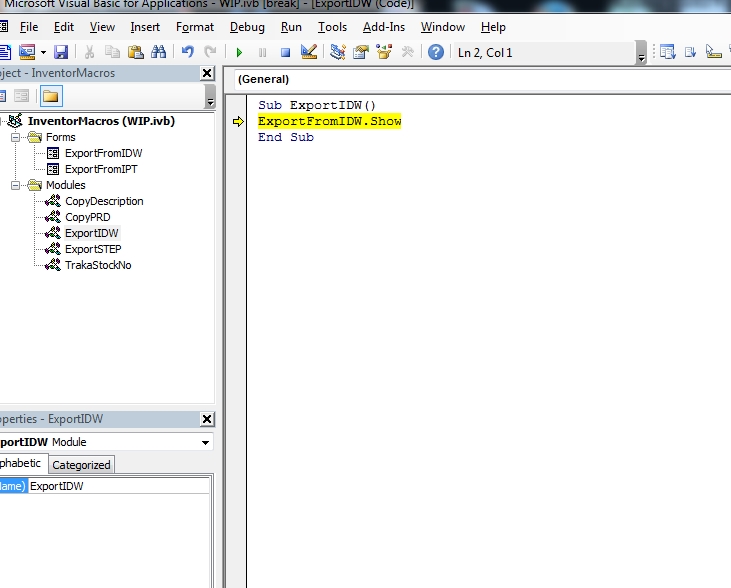Click the Sub ExportIDW() code line
The width and height of the screenshot is (731, 588).
(x=317, y=105)
